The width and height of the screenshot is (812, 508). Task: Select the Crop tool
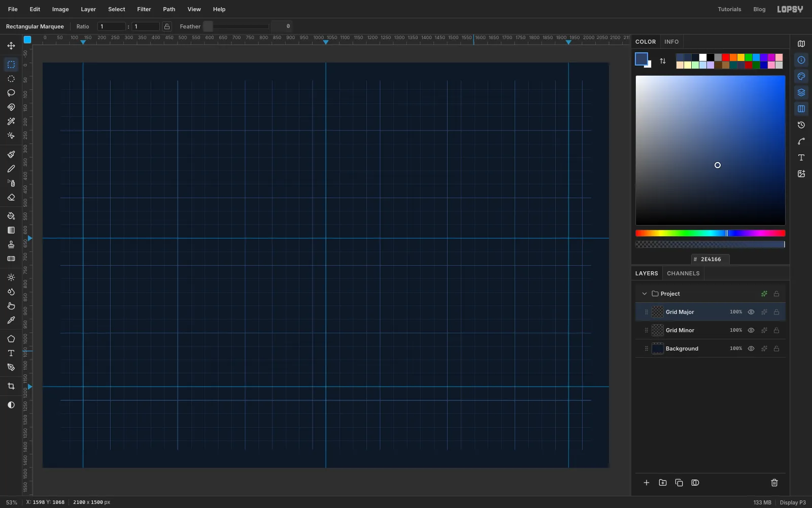coord(11,386)
